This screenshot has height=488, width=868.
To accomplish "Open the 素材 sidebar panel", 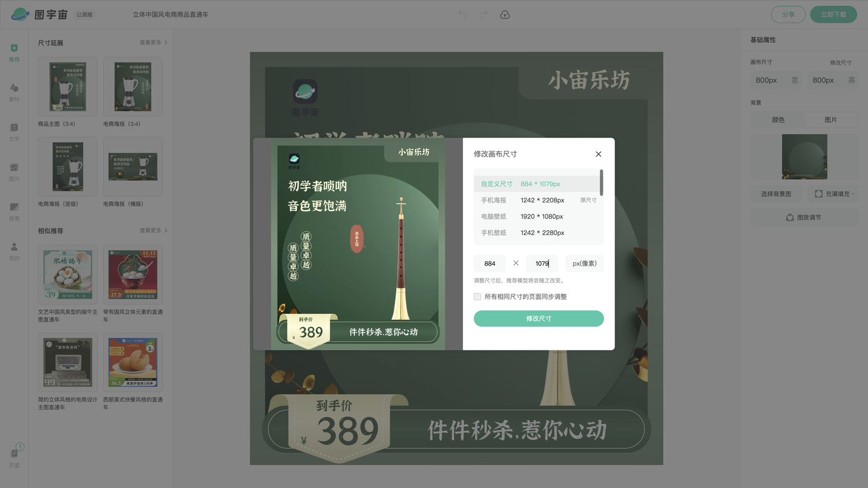I will (14, 93).
